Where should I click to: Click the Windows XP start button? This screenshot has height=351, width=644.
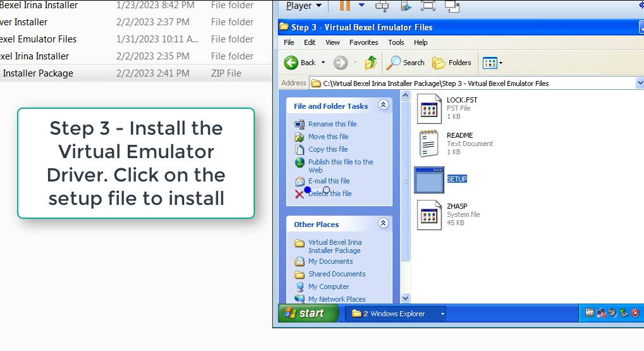[307, 313]
